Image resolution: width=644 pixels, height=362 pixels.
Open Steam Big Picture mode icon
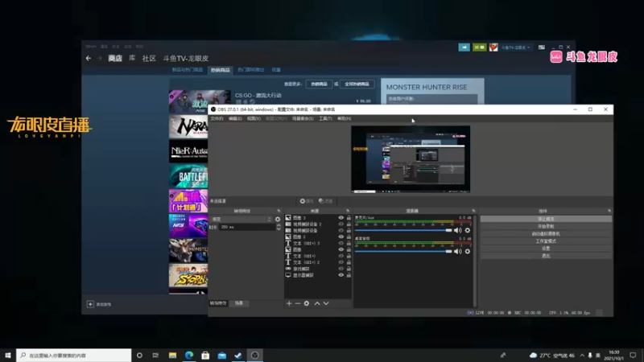coord(542,47)
